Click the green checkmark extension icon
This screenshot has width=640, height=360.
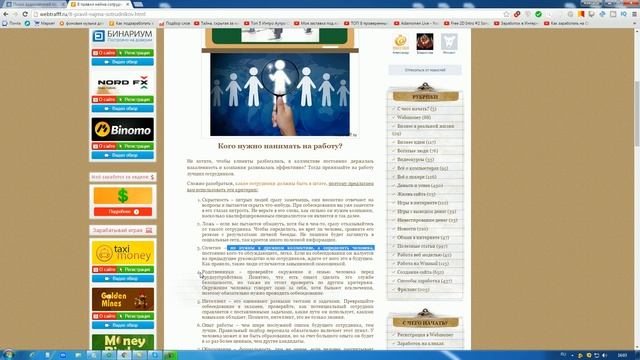click(x=538, y=14)
